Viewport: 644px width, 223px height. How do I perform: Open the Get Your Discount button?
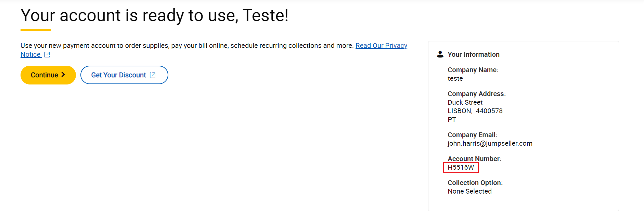pyautogui.click(x=124, y=75)
